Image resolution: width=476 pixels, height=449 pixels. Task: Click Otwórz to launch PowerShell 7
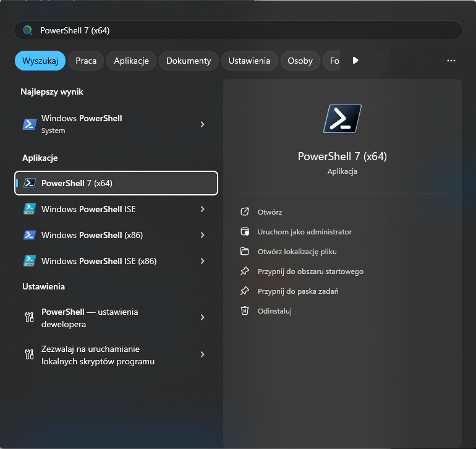coord(270,212)
